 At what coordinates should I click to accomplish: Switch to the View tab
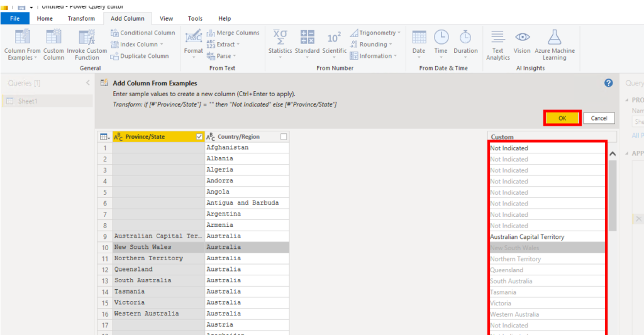[x=166, y=18]
